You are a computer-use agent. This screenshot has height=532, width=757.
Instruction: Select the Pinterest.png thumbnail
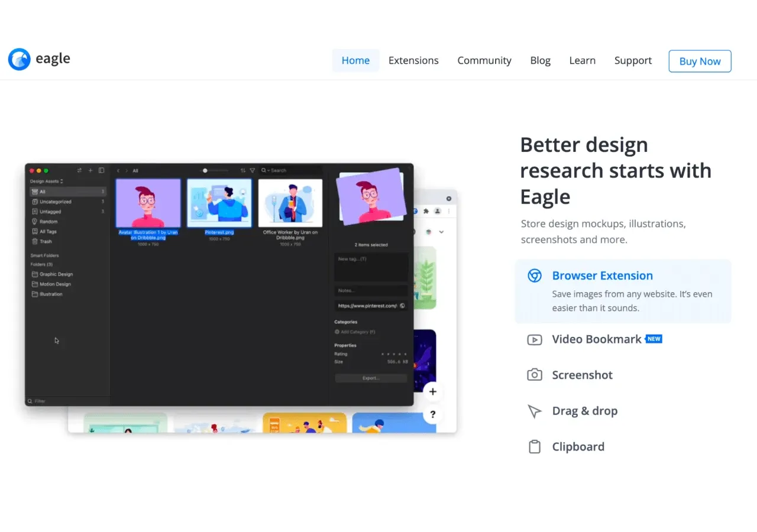[219, 203]
